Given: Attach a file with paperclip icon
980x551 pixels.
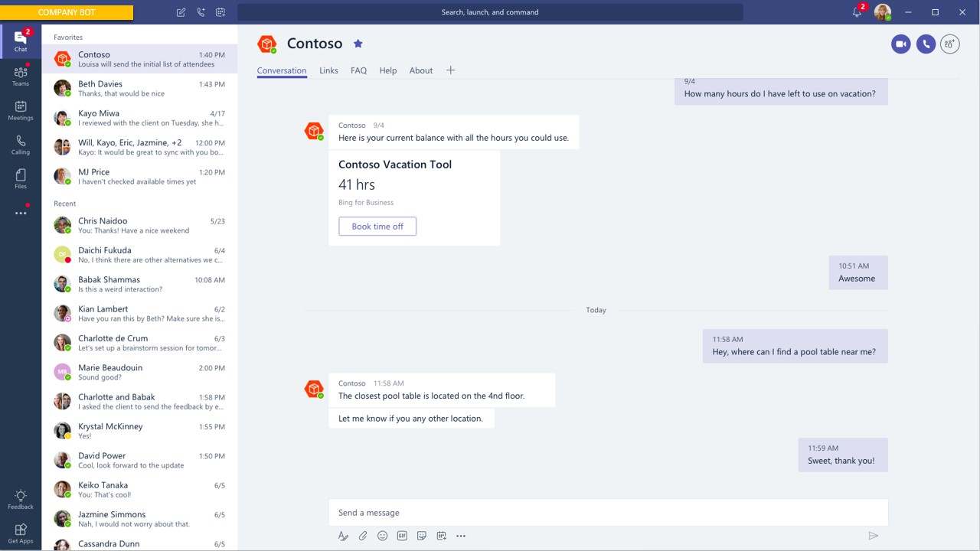Looking at the screenshot, I should (x=363, y=536).
